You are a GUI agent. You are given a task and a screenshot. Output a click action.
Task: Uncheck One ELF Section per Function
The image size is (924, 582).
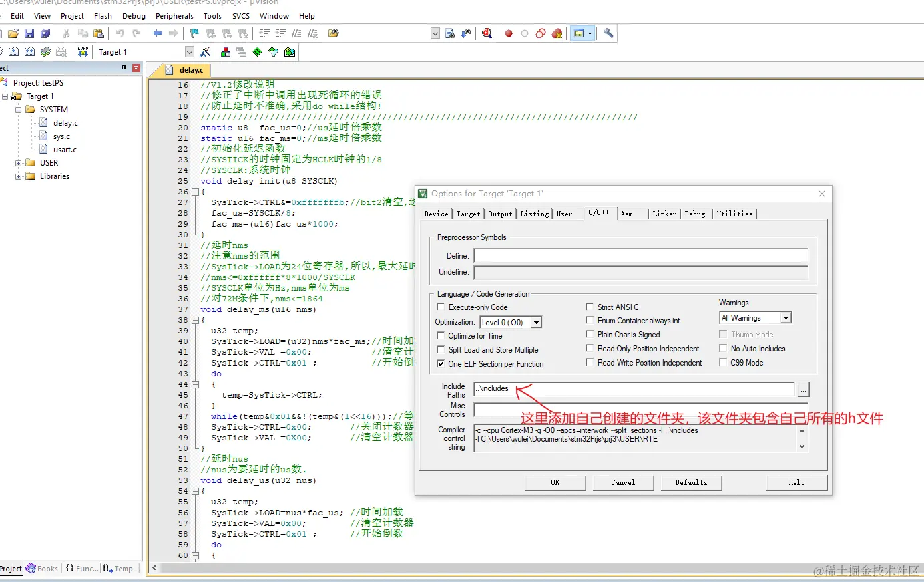[x=441, y=364]
